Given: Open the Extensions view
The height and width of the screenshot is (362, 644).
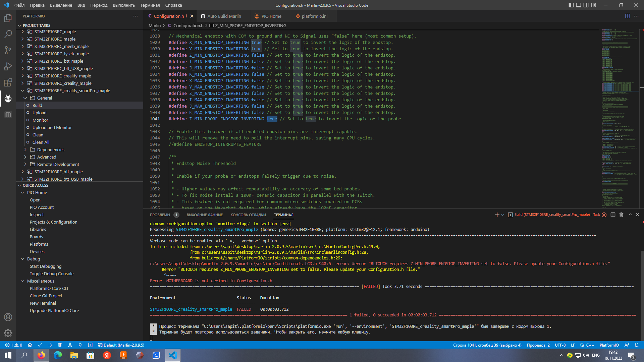Looking at the screenshot, I should [x=8, y=82].
